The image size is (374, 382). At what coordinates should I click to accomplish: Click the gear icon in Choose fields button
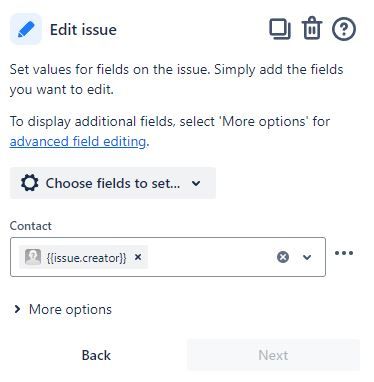point(29,183)
